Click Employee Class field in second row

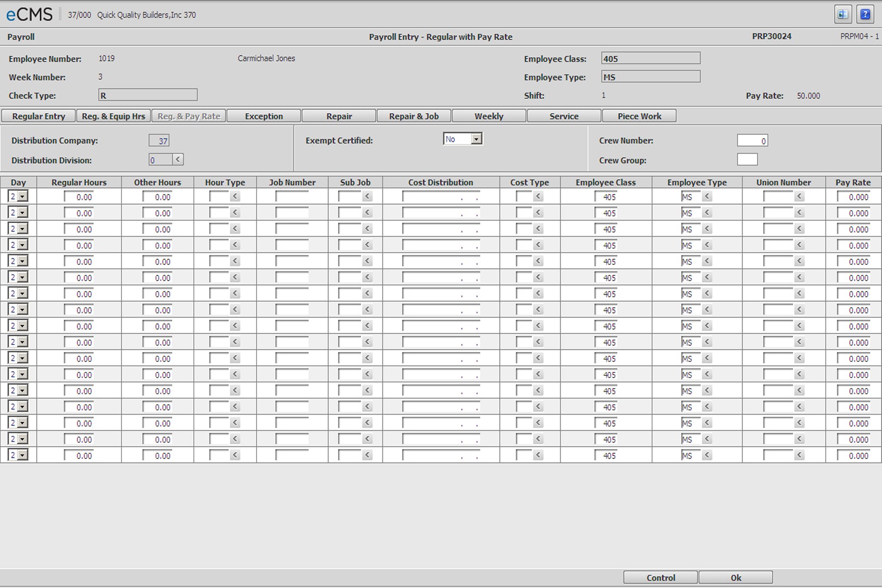pyautogui.click(x=606, y=213)
